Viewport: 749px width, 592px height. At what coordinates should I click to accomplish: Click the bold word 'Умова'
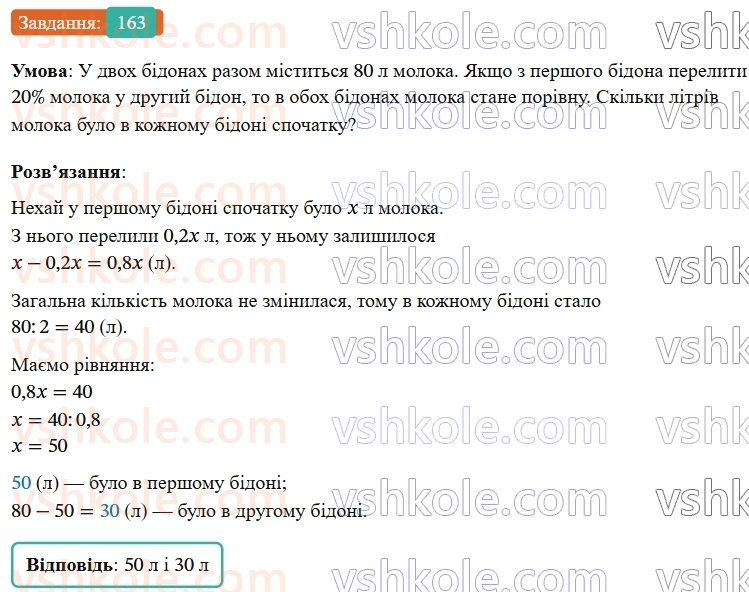[x=39, y=71]
